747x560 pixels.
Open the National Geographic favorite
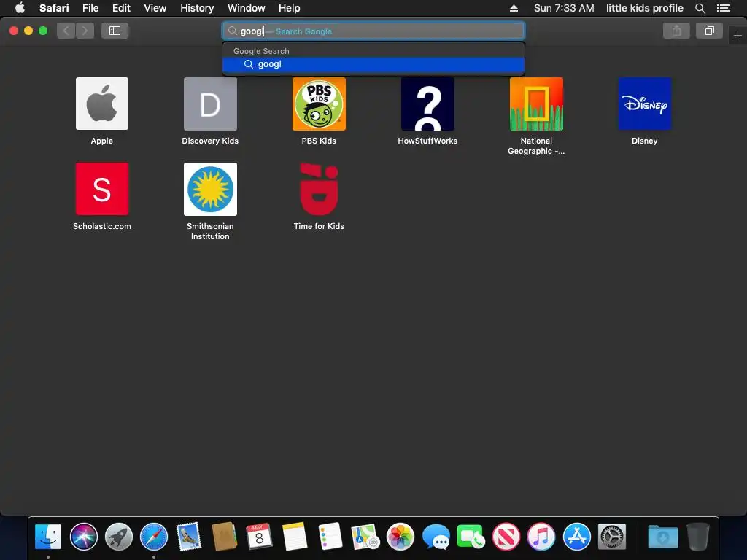[x=536, y=104]
